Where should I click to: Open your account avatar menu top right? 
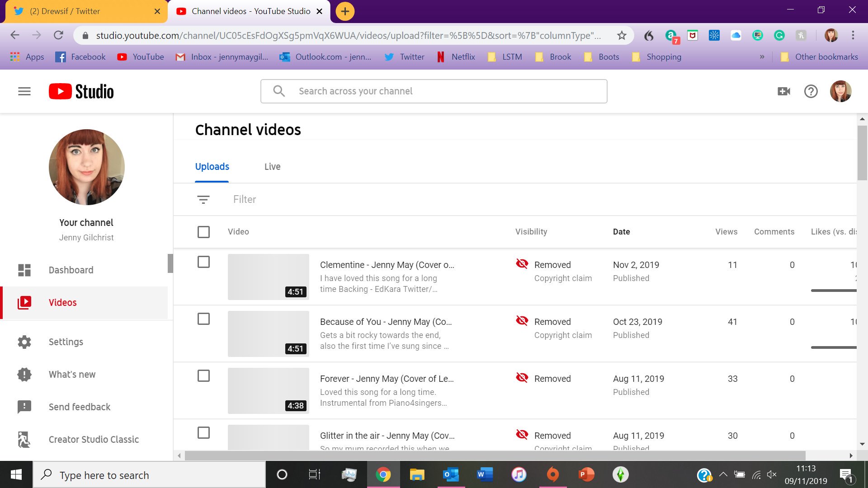pos(841,91)
